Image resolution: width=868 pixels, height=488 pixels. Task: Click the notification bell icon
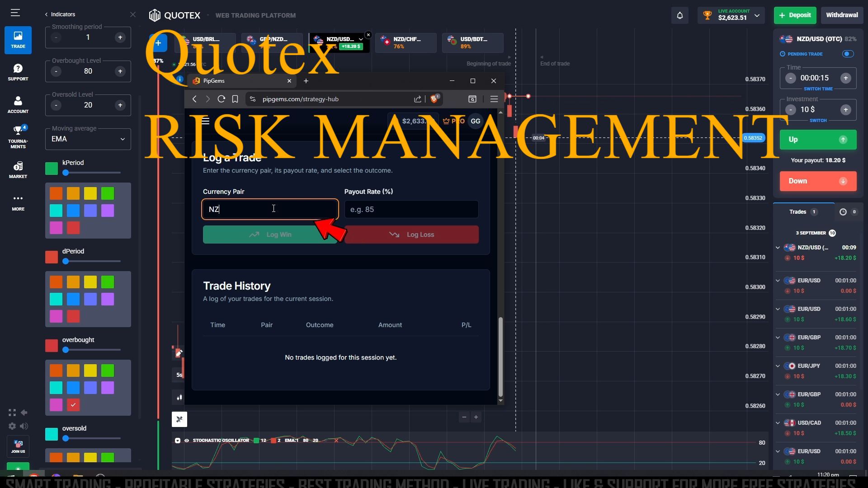(x=679, y=15)
